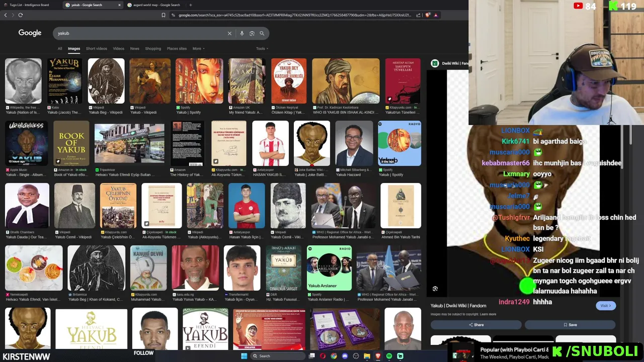
Task: Open a new browser tab
Action: (x=190, y=5)
